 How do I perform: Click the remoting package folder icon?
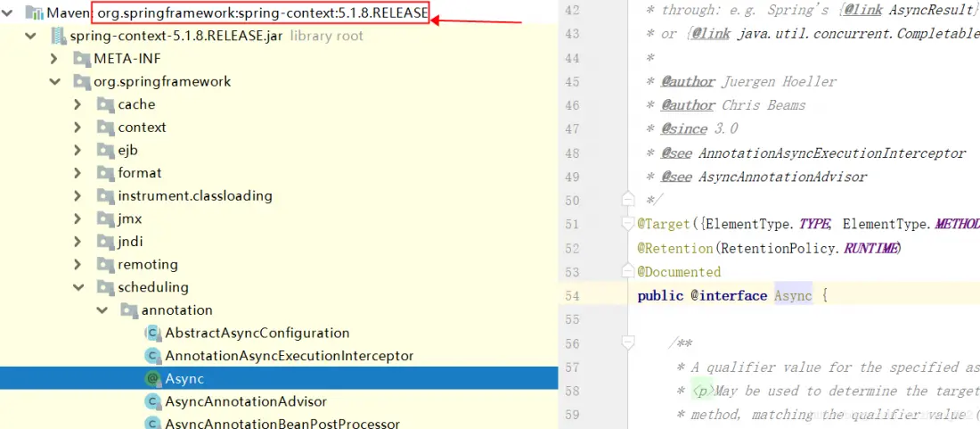106,265
